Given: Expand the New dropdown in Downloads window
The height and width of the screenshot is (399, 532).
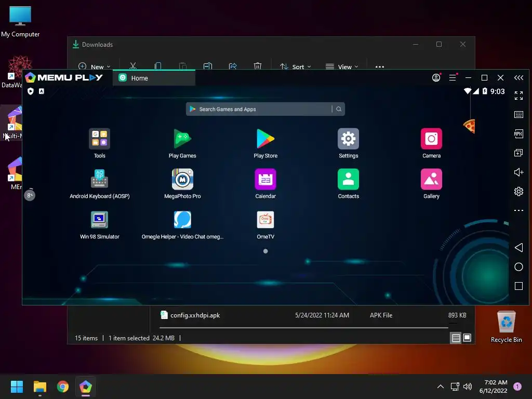Looking at the screenshot, I should [95, 66].
